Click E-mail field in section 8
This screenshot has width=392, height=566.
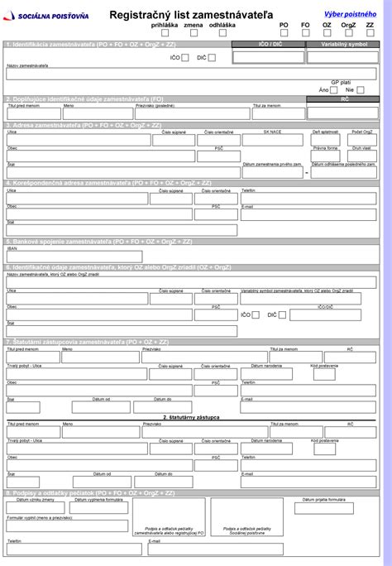coord(215,549)
